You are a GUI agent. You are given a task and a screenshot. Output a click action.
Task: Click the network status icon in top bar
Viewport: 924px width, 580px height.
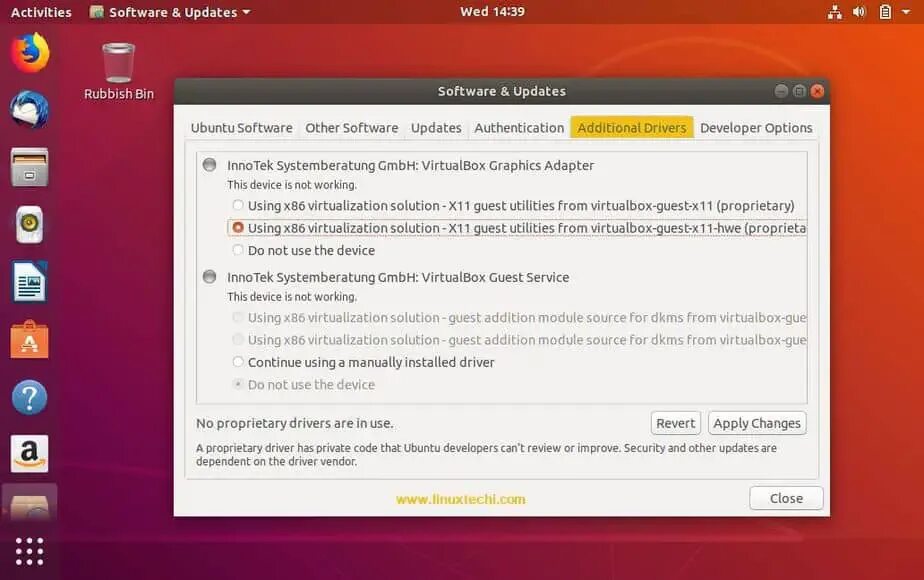click(x=834, y=12)
